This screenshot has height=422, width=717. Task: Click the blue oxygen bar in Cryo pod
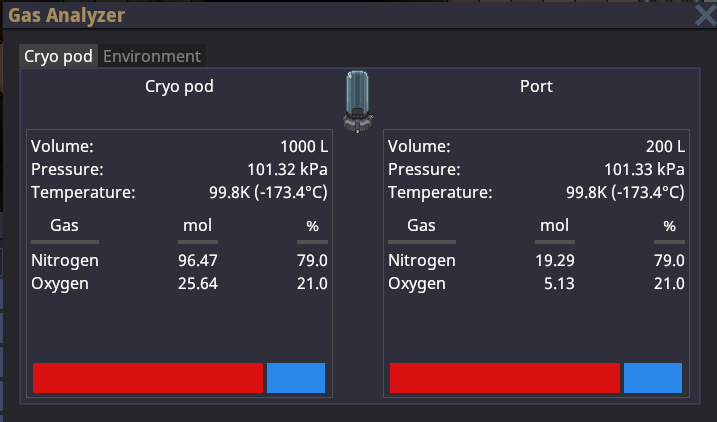click(296, 378)
